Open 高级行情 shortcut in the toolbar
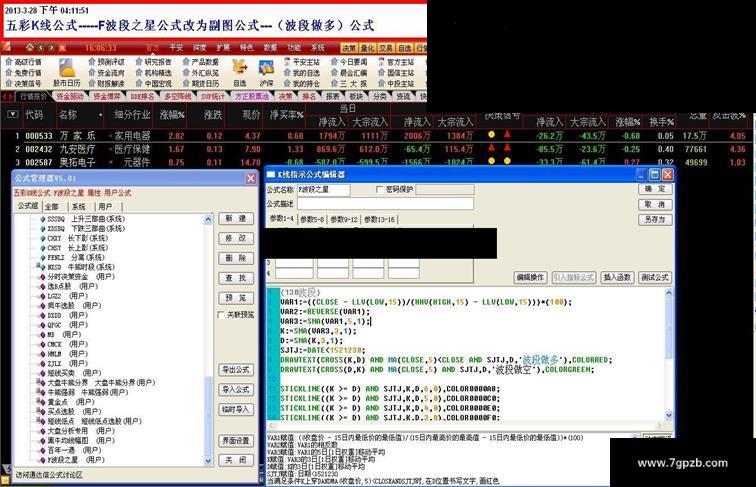This screenshot has height=487, width=756. pyautogui.click(x=24, y=62)
